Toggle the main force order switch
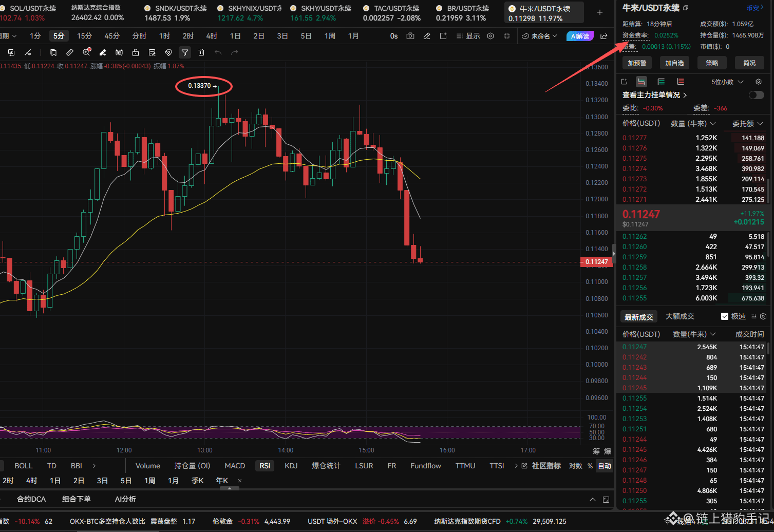This screenshot has width=774, height=532. coord(756,95)
